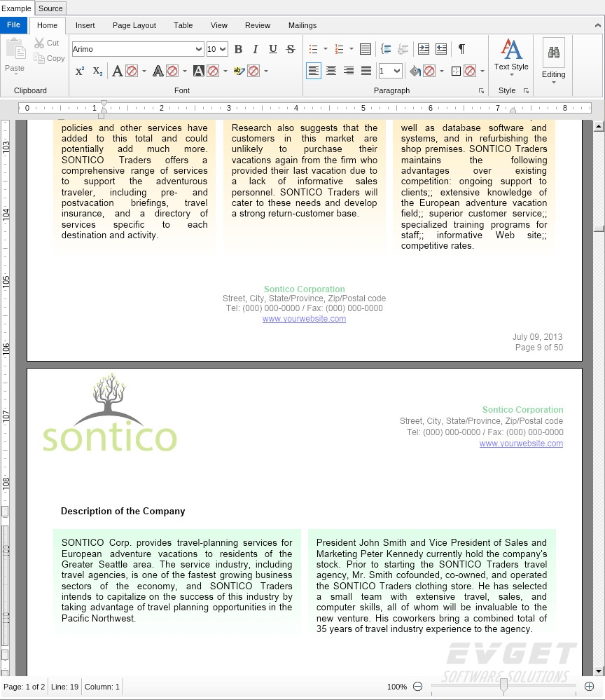Click the paragraph fill bucket icon
605x700 pixels.
pos(415,71)
